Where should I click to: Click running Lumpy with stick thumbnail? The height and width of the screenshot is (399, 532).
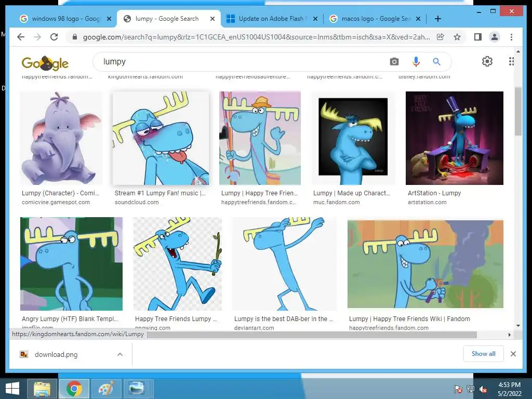point(178,264)
